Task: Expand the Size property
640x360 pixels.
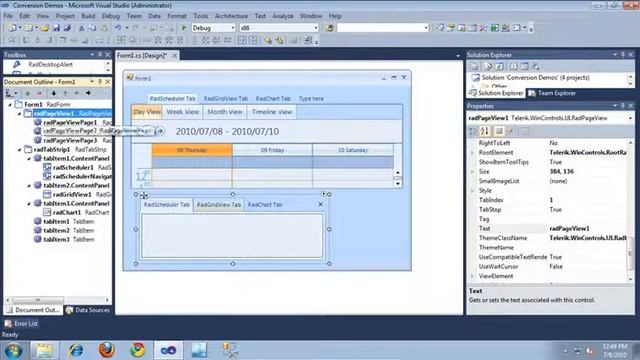Action: tap(473, 171)
